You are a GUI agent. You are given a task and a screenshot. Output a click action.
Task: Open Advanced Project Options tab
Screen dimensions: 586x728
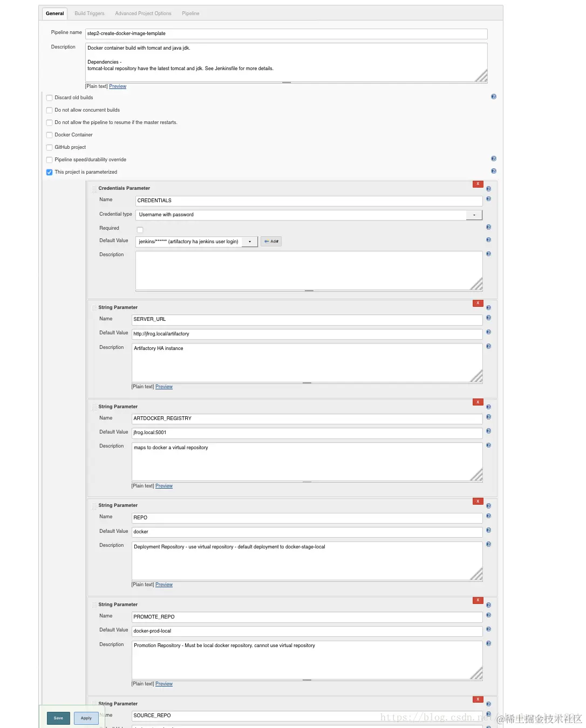coord(143,13)
